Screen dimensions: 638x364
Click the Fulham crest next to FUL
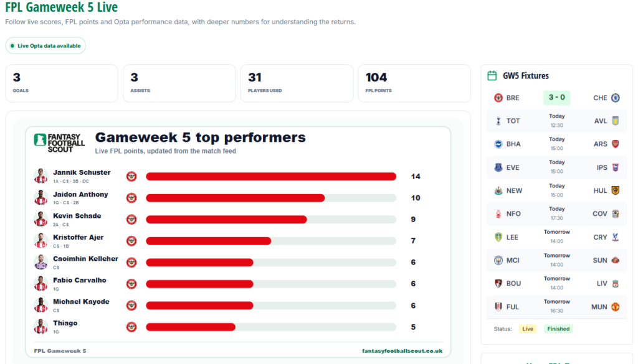tap(498, 307)
